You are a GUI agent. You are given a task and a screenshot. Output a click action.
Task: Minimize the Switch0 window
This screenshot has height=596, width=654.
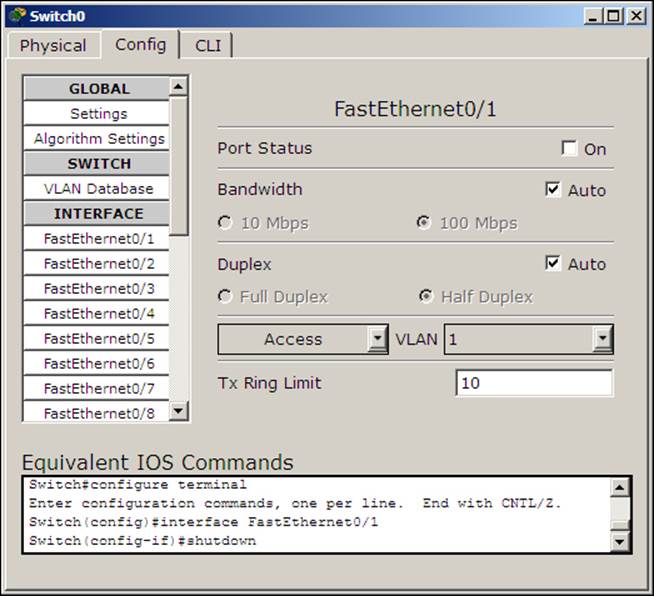(592, 16)
